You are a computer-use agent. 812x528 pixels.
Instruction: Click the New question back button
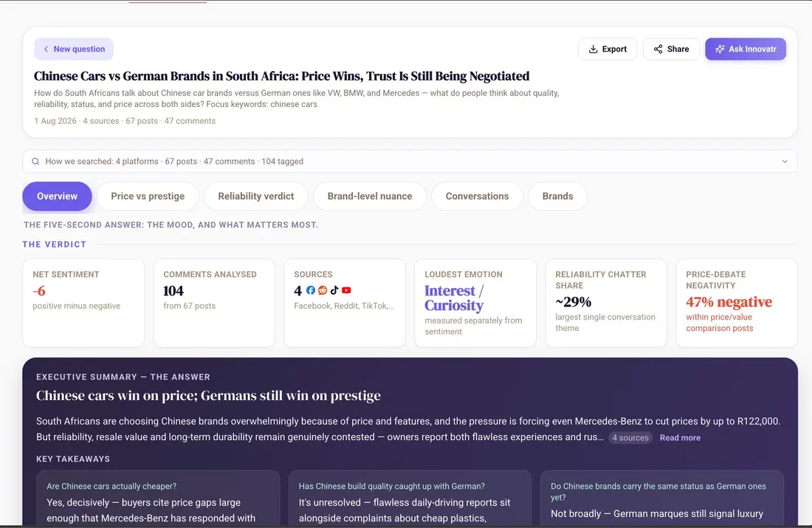click(74, 49)
